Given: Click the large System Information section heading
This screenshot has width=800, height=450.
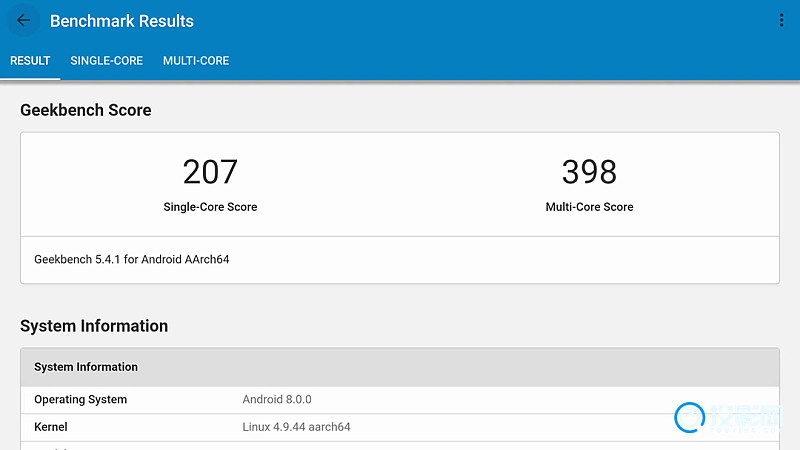Looking at the screenshot, I should click(94, 326).
